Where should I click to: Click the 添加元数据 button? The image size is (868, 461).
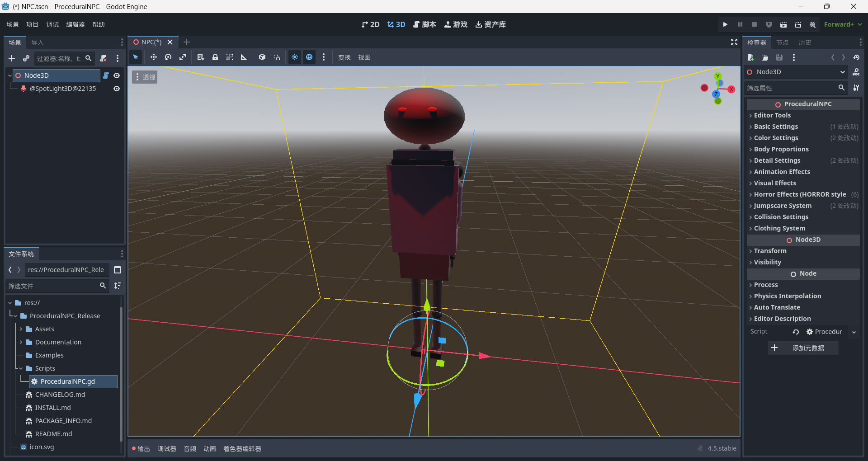(x=803, y=348)
